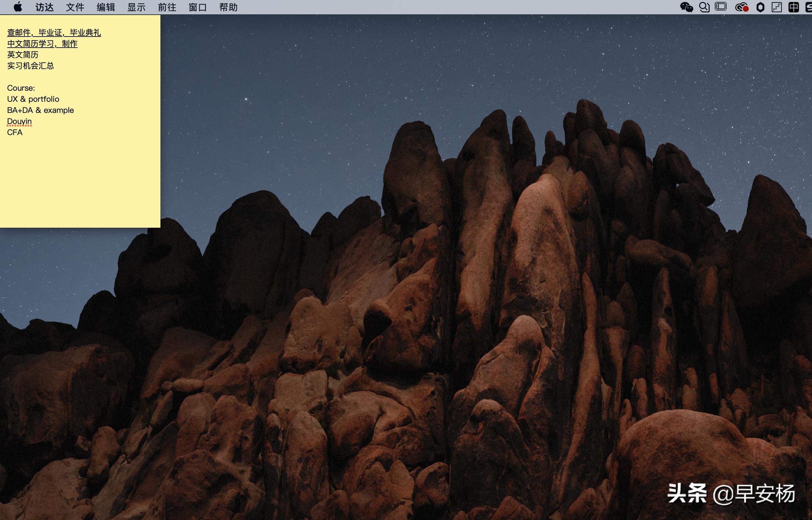Open the 窗口 menu
Image resolution: width=812 pixels, height=520 pixels.
(x=198, y=7)
